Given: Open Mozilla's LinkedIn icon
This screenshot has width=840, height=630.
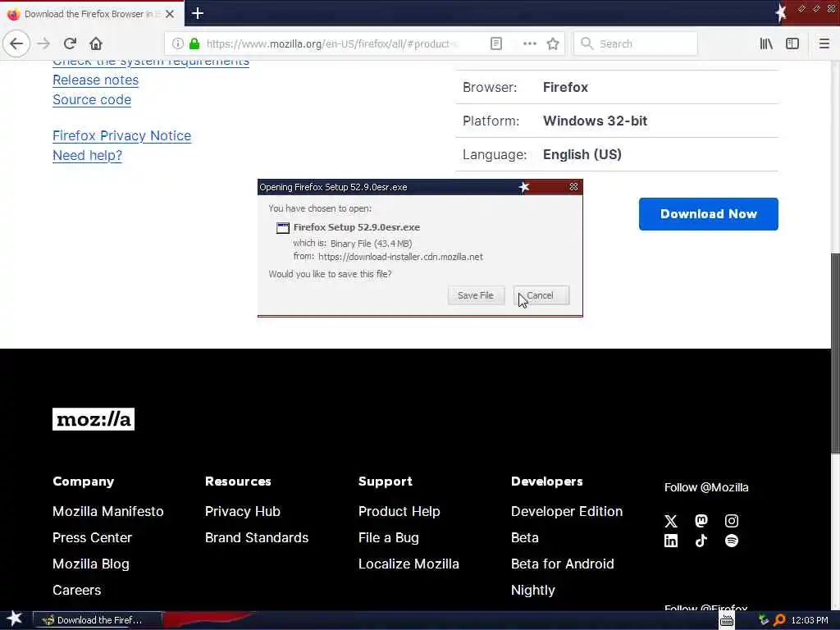Looking at the screenshot, I should pyautogui.click(x=671, y=541).
